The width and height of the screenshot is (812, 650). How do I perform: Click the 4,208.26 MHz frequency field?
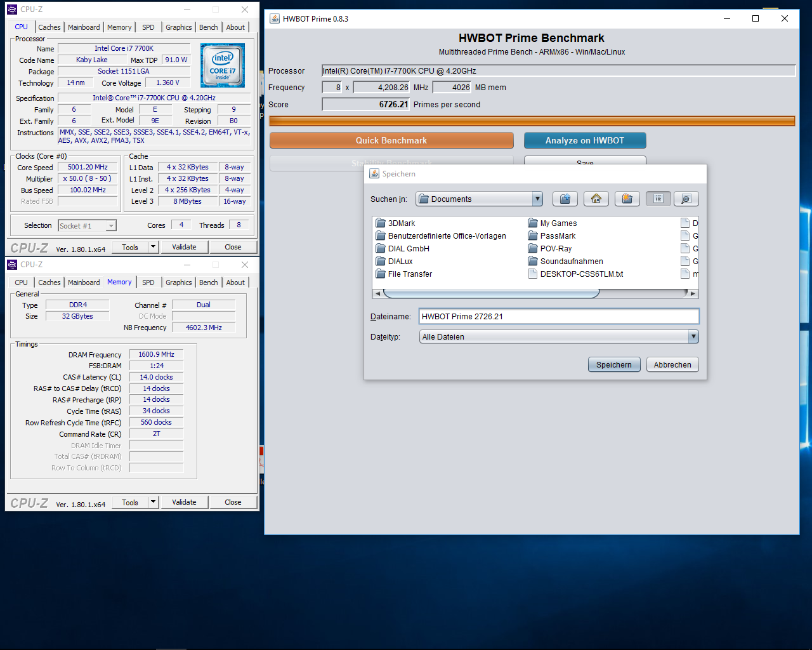coord(382,87)
